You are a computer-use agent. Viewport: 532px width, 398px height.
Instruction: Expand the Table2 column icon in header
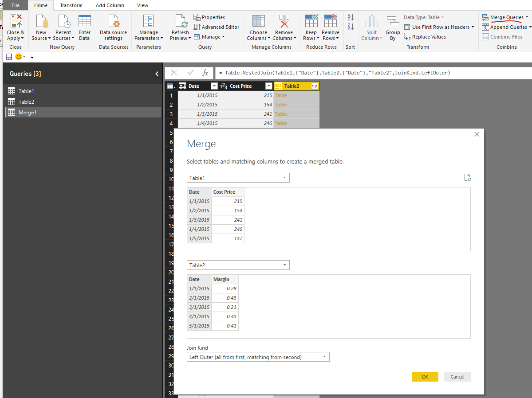(315, 86)
